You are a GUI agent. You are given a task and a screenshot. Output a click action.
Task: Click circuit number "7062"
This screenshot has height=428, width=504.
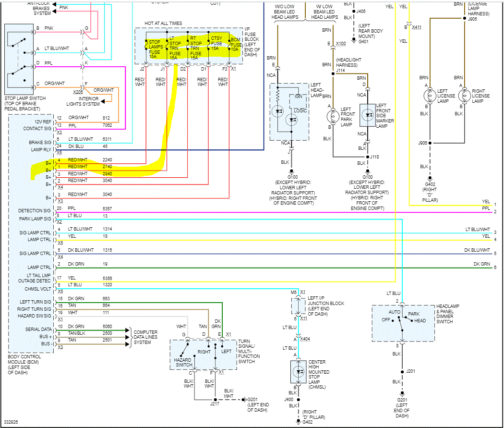point(108,125)
